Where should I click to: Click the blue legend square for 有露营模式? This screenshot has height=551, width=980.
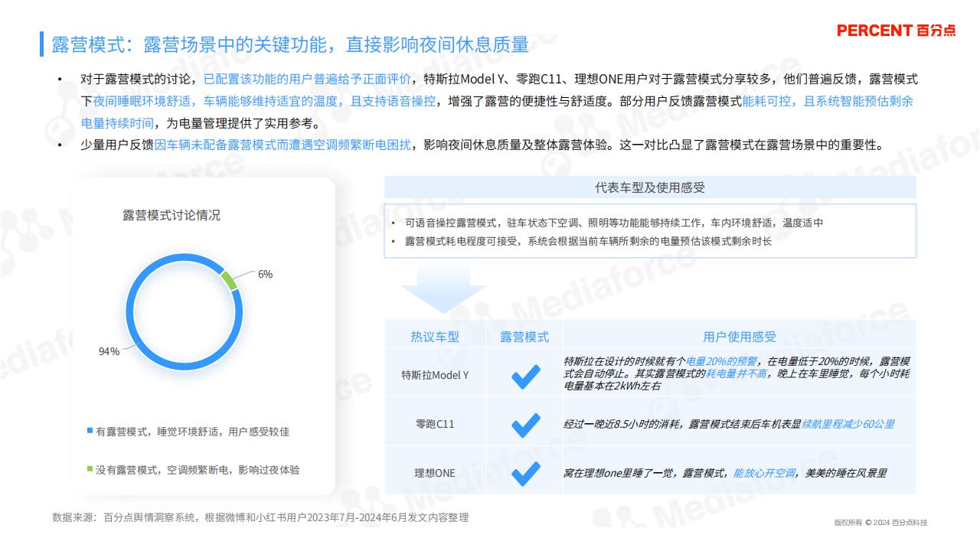90,431
